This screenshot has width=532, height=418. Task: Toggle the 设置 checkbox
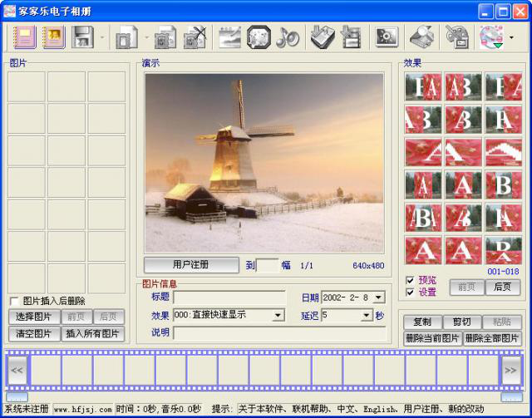click(x=410, y=293)
